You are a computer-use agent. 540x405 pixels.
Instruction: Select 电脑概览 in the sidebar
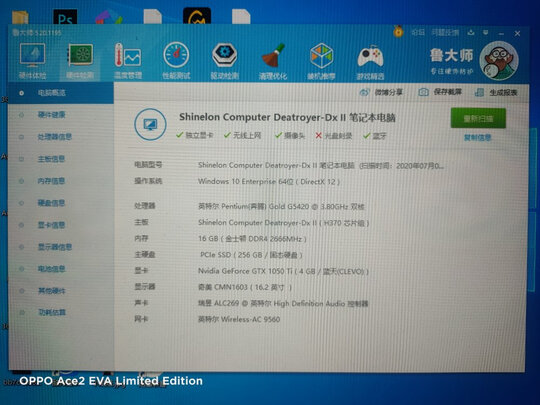[x=61, y=93]
